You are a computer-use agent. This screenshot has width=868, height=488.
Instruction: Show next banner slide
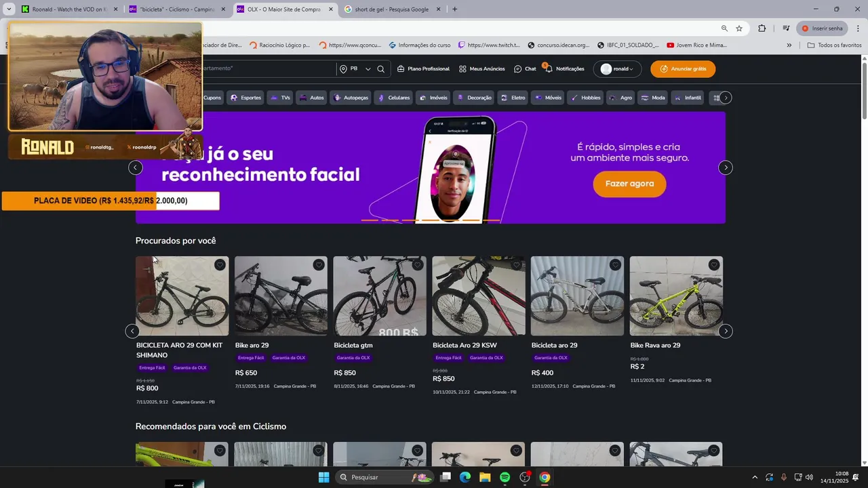(x=726, y=167)
